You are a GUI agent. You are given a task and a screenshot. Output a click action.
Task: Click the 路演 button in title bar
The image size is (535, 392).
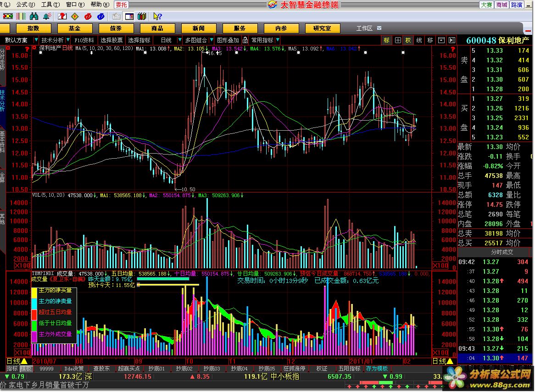tap(517, 5)
